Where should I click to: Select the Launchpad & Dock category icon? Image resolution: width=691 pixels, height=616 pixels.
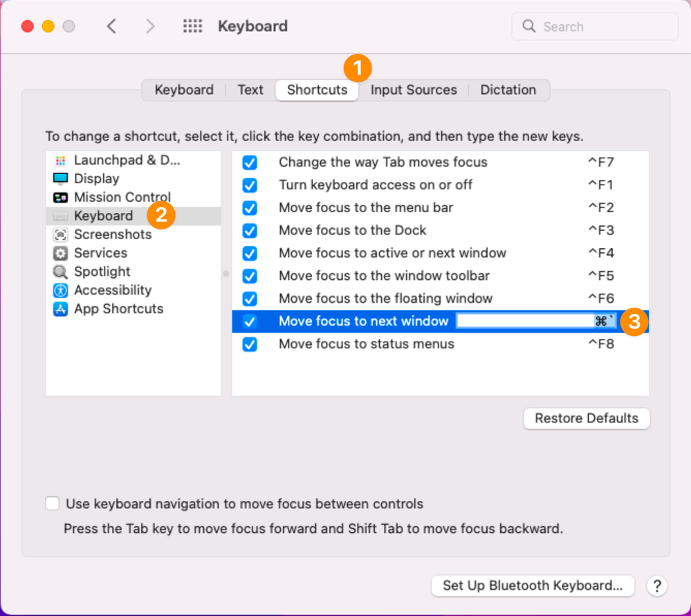(x=61, y=160)
